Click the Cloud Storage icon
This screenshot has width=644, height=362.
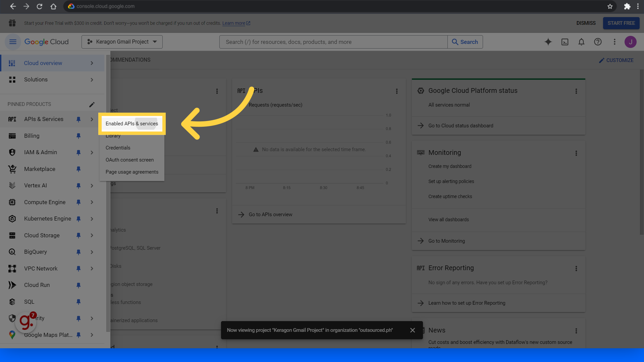click(x=12, y=235)
